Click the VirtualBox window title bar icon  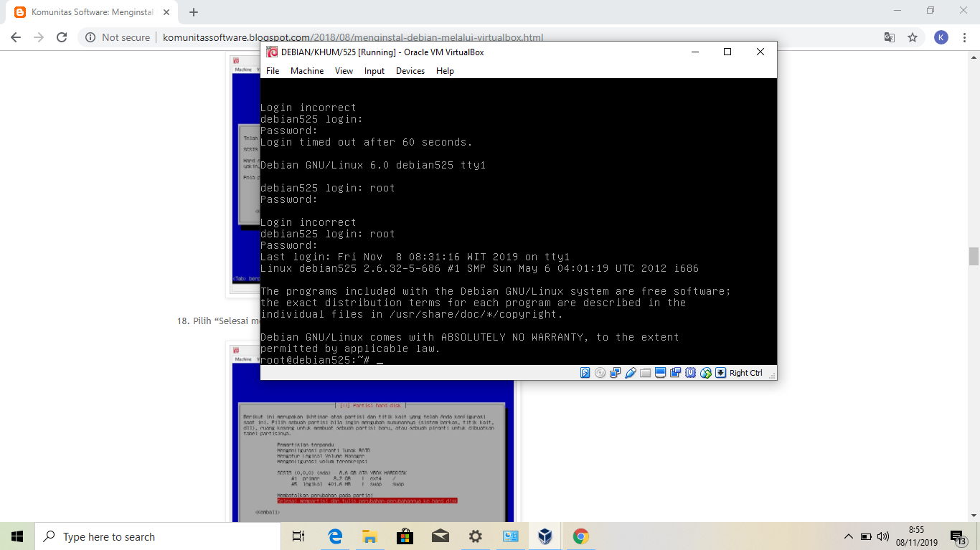point(271,52)
